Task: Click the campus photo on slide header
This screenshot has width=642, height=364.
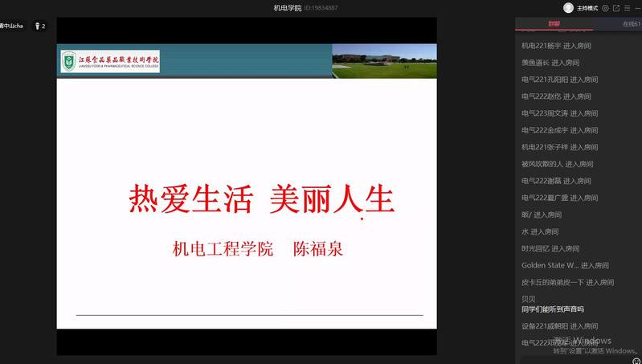Action: [x=384, y=61]
